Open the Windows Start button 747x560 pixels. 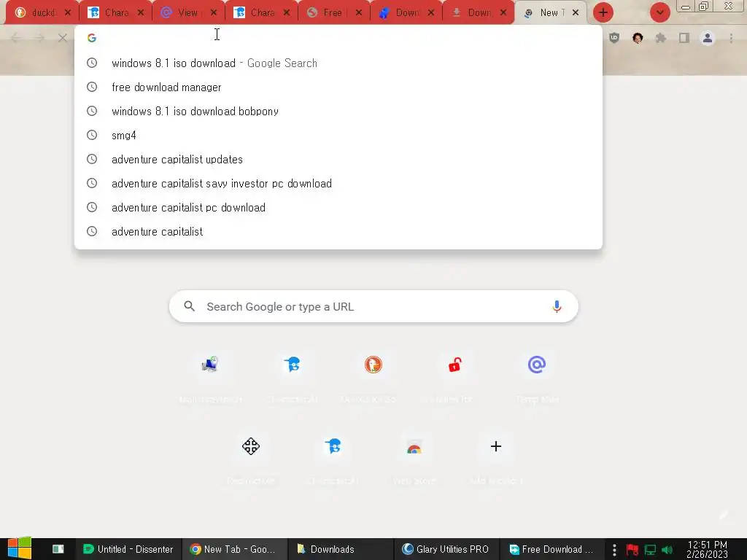tap(19, 548)
